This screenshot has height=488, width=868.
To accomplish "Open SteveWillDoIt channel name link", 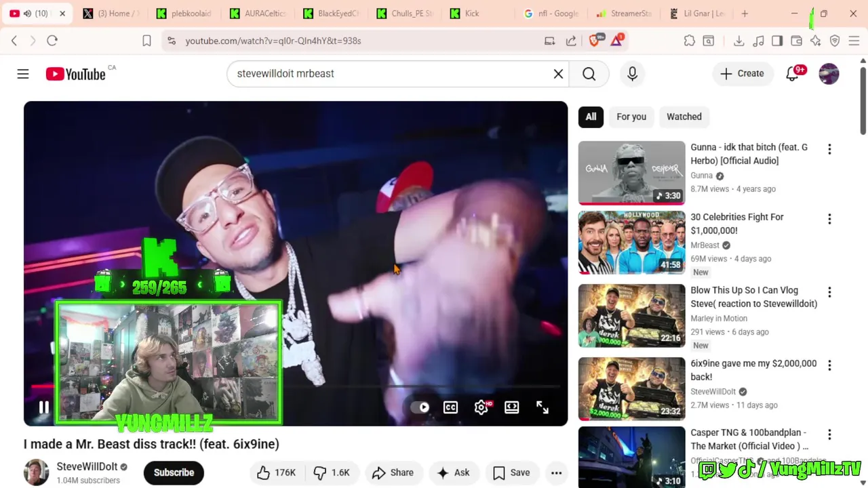I will tap(87, 466).
